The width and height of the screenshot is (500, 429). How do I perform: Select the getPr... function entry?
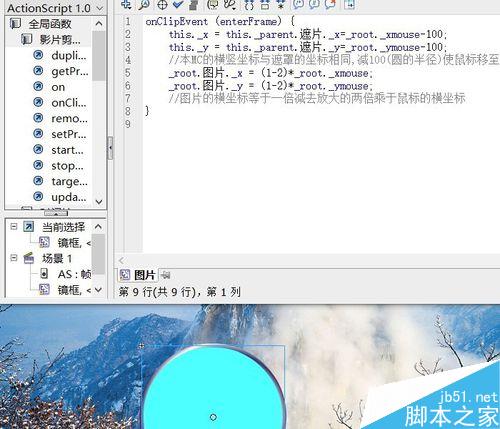69,71
